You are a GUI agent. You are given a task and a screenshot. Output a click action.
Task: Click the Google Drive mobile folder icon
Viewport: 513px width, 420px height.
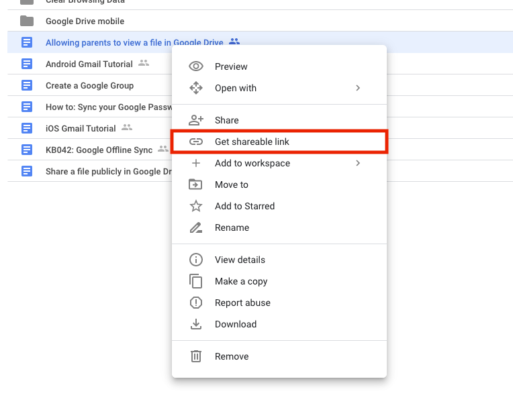tap(27, 21)
